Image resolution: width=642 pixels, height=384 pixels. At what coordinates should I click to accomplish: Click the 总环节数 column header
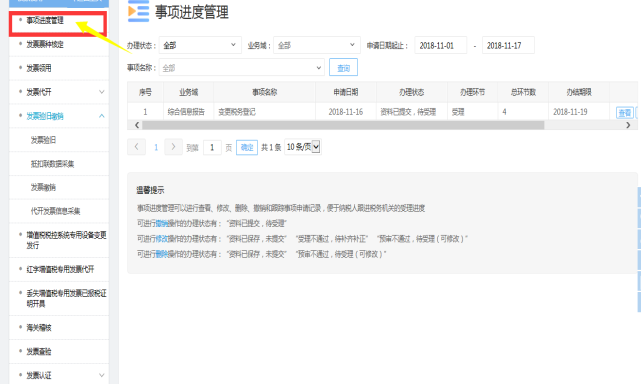tap(523, 92)
